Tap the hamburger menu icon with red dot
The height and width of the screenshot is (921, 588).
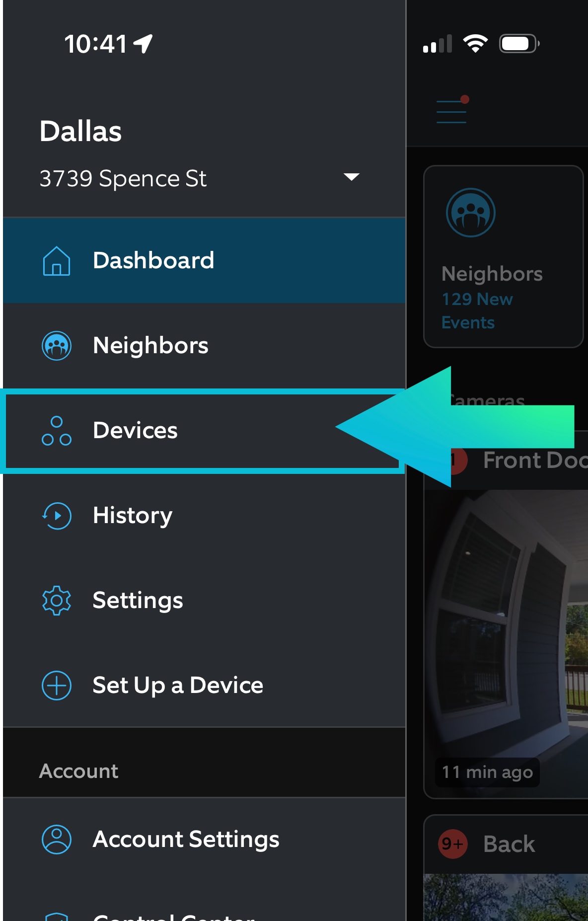[452, 110]
